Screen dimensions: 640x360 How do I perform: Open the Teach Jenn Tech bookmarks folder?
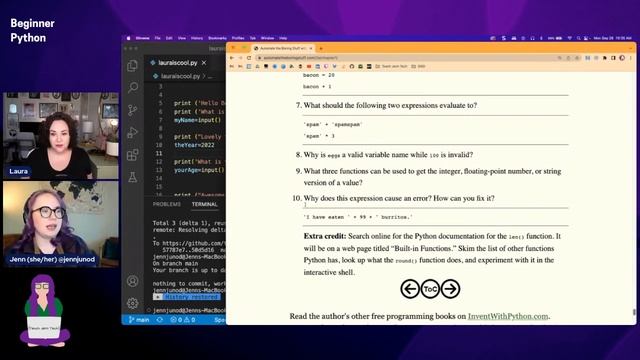pos(391,66)
